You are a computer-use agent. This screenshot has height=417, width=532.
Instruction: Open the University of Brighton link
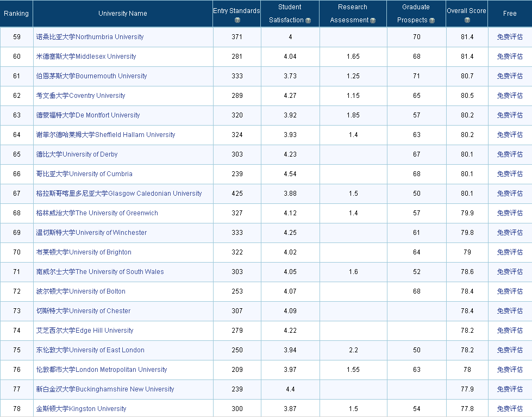[x=84, y=252]
